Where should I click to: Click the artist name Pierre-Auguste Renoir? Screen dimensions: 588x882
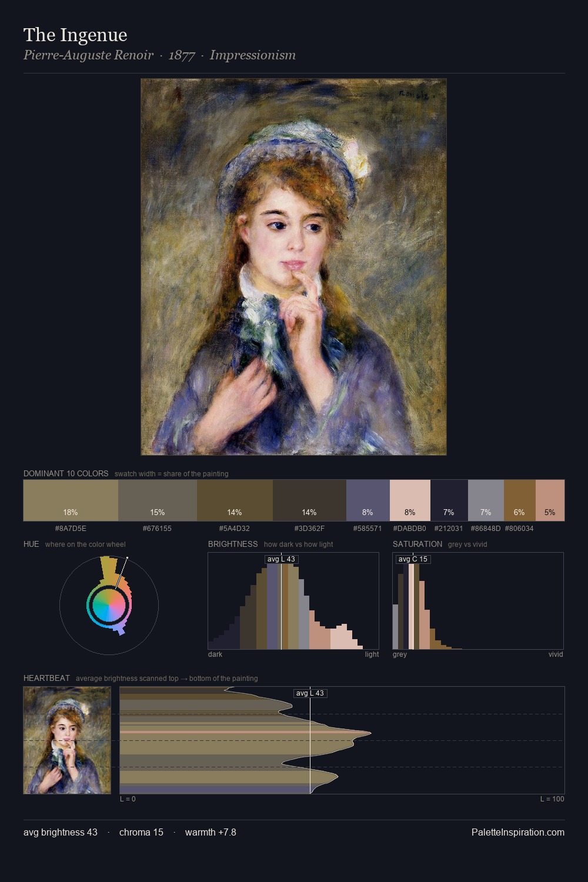tap(88, 55)
